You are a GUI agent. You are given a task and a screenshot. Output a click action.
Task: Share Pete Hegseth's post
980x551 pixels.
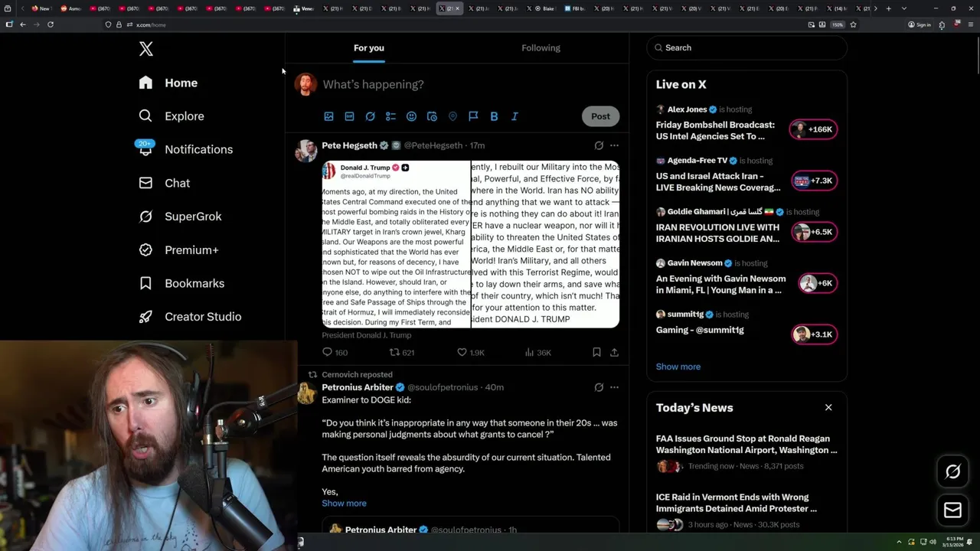(x=614, y=353)
